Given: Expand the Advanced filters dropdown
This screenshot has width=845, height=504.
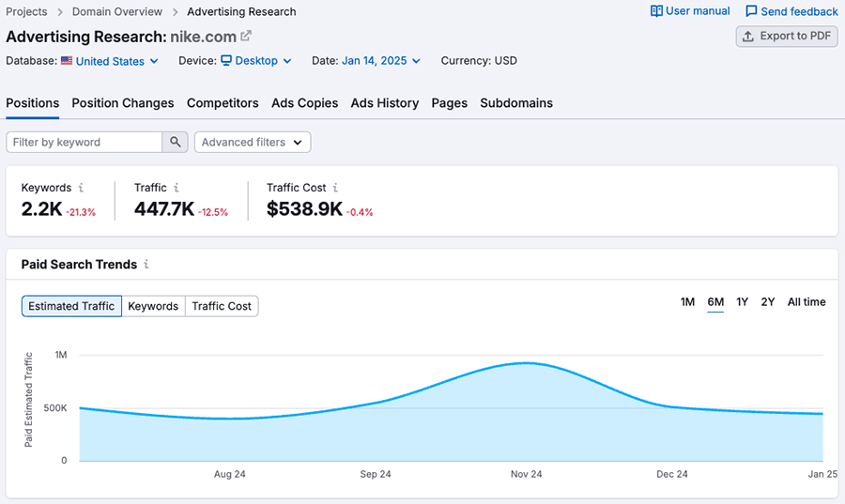Looking at the screenshot, I should (x=253, y=142).
